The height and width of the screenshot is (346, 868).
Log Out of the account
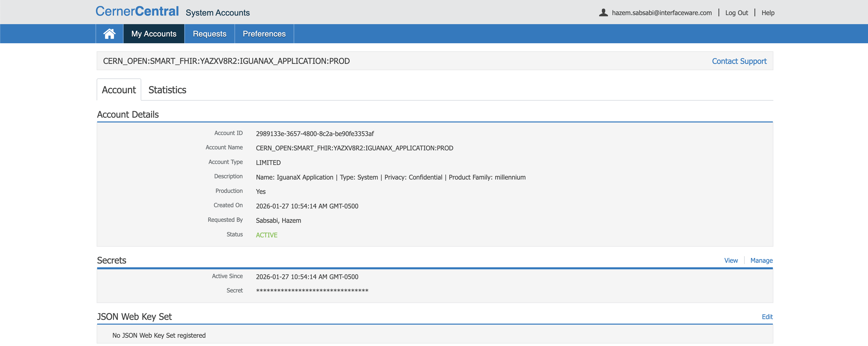[736, 13]
